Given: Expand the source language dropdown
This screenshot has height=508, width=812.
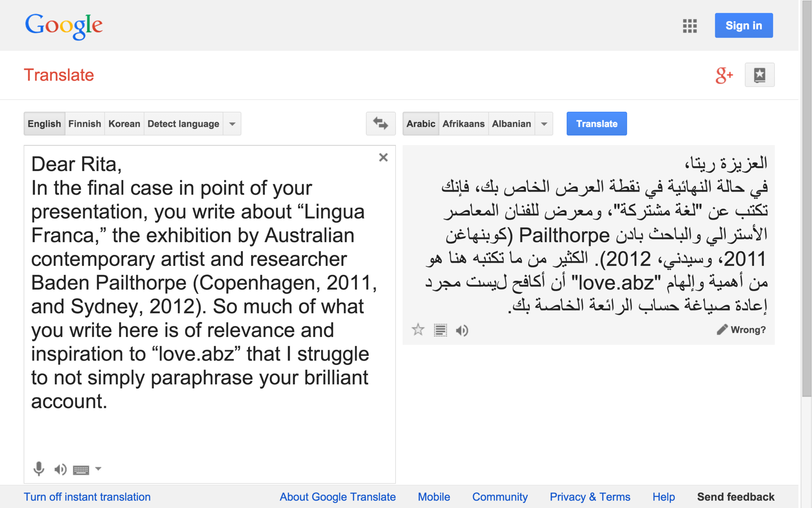Looking at the screenshot, I should pos(232,124).
